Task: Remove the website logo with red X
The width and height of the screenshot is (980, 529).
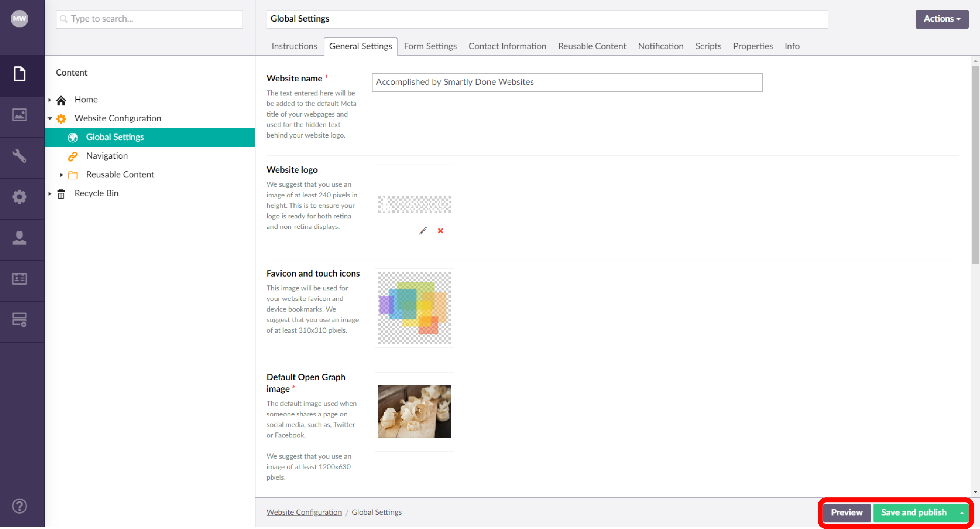Action: pos(441,231)
